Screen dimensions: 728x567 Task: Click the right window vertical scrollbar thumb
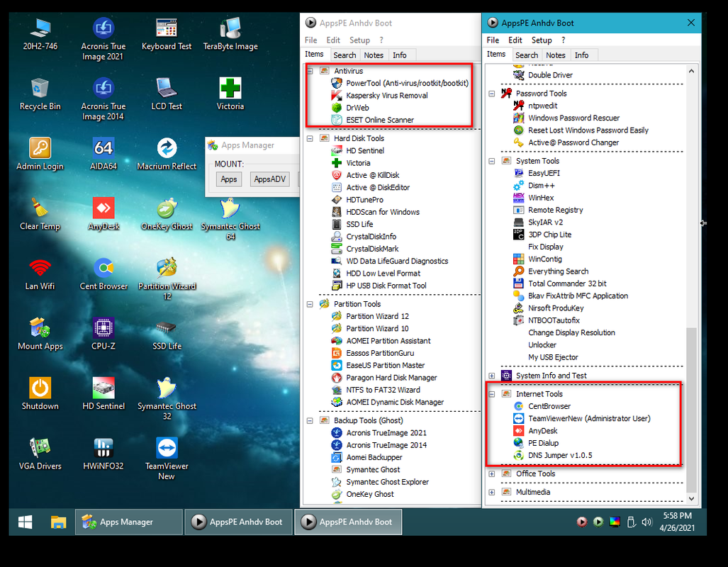point(691,410)
